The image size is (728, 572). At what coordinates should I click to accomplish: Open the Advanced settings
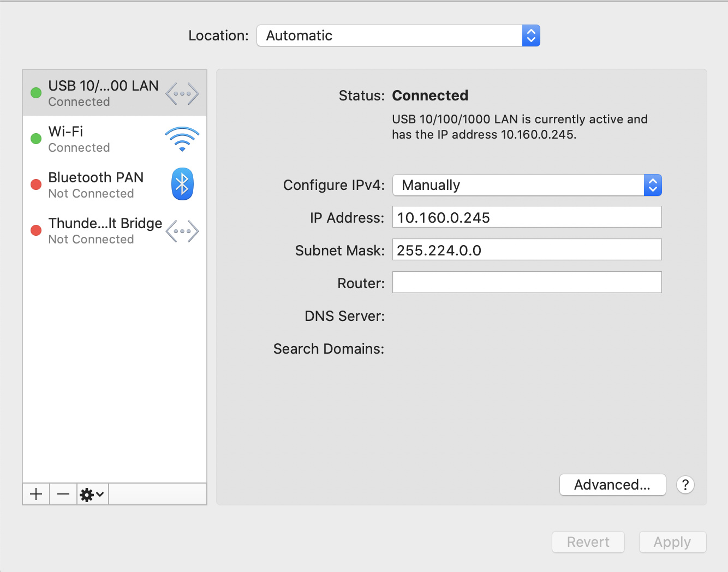(612, 485)
